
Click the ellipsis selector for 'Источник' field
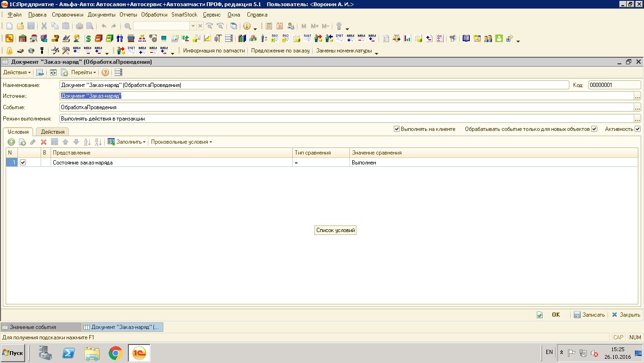click(637, 96)
